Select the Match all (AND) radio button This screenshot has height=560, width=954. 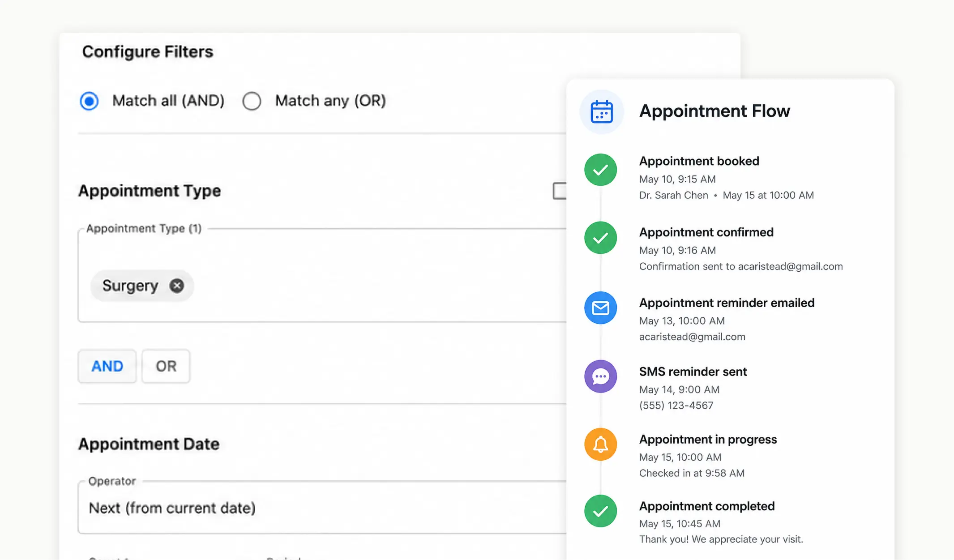tap(89, 101)
